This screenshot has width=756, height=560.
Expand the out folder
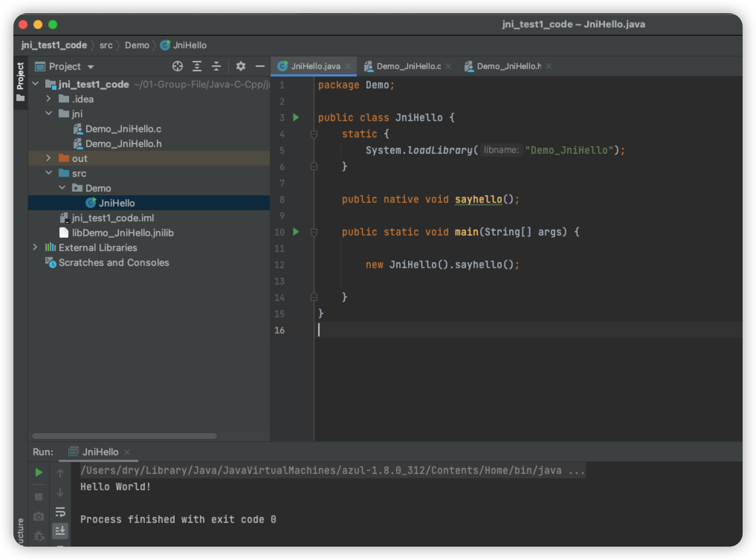(48, 158)
